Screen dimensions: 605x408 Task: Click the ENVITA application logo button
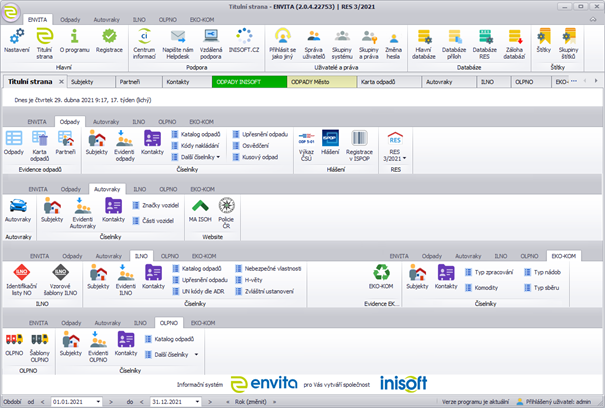click(11, 12)
